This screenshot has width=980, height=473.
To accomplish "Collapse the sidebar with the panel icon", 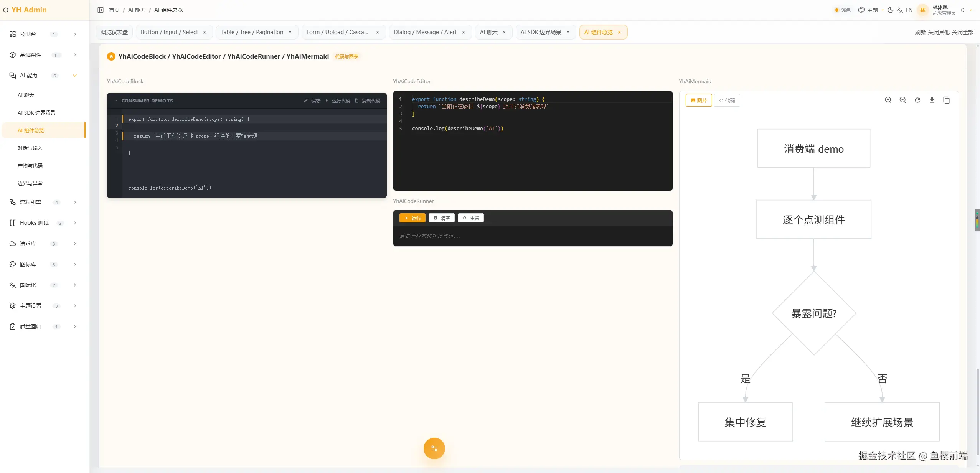I will tap(101, 10).
